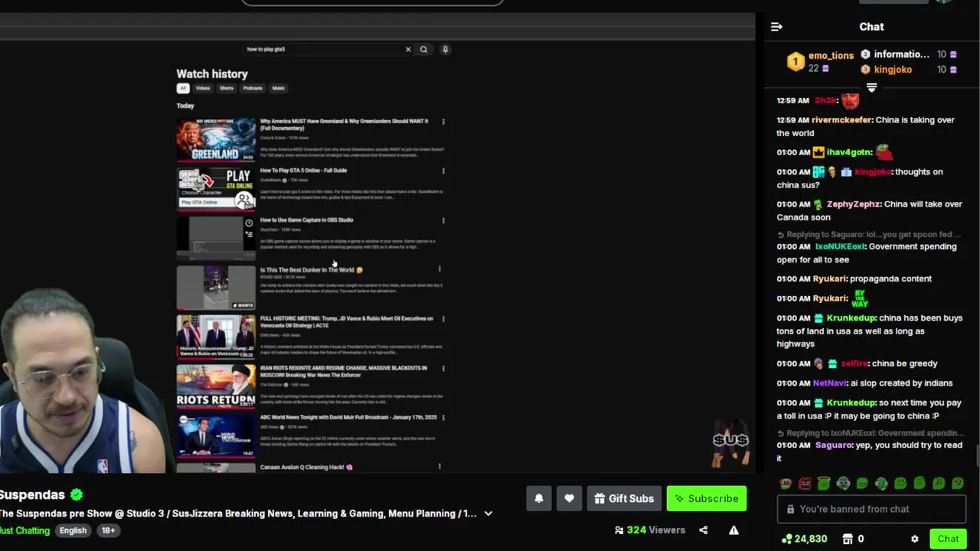
Task: Open options menu for ABC World News video
Action: [x=443, y=418]
